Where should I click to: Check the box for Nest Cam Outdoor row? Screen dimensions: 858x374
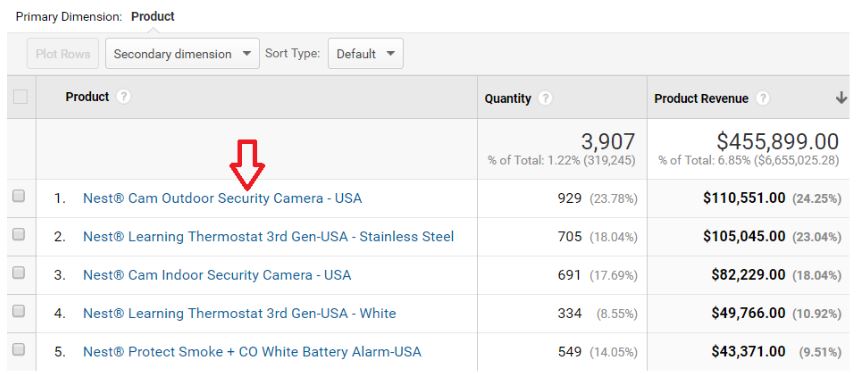click(x=19, y=196)
